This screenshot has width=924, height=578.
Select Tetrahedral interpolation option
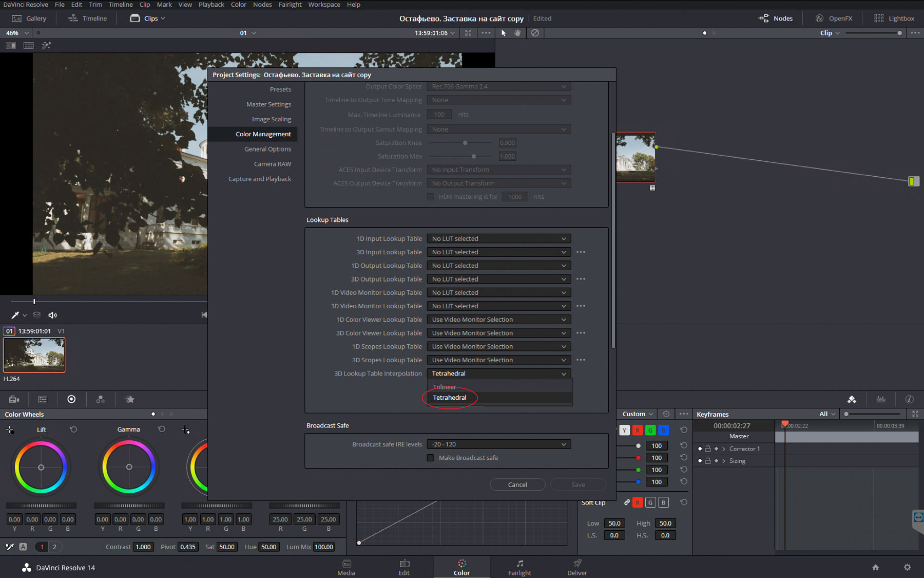500,398
